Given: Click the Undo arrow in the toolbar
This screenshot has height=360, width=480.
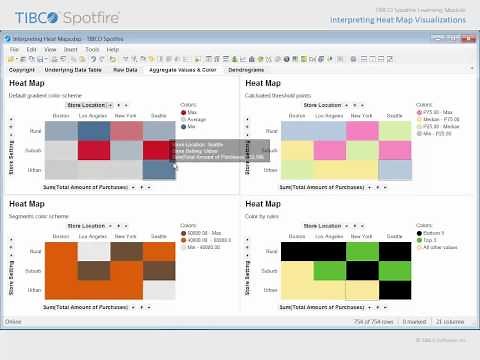Looking at the screenshot, I should pyautogui.click(x=94, y=59).
